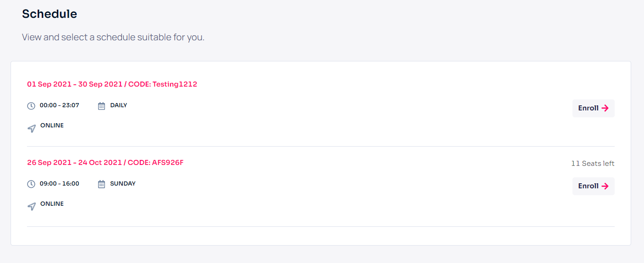Click the Schedule section heading
The image size is (644, 263).
[x=50, y=14]
